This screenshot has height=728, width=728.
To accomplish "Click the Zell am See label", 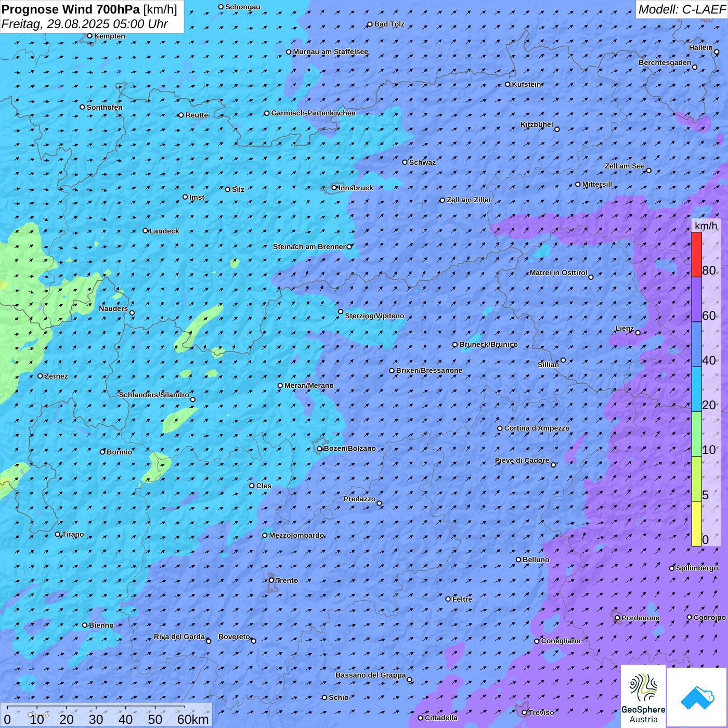I will pos(625,166).
